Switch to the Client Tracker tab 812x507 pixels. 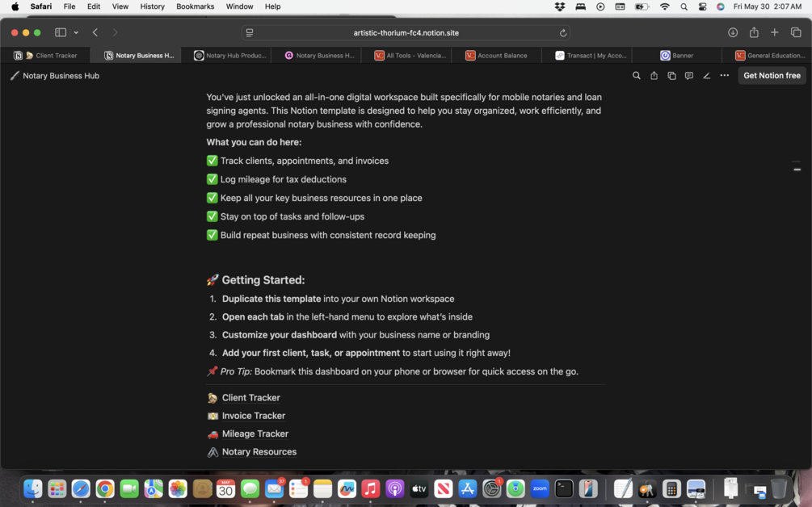pos(45,56)
